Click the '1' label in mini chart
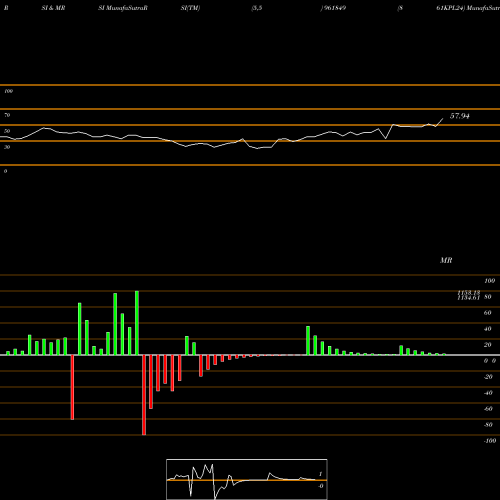This screenshot has width=500, height=500. (x=320, y=474)
